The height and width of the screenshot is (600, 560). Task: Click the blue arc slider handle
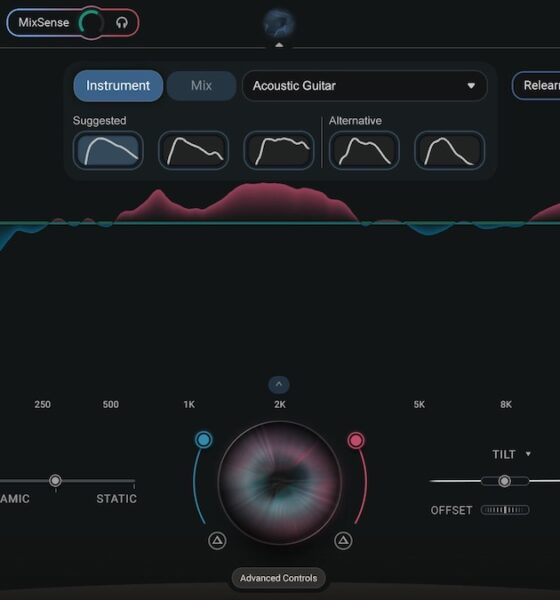click(204, 440)
